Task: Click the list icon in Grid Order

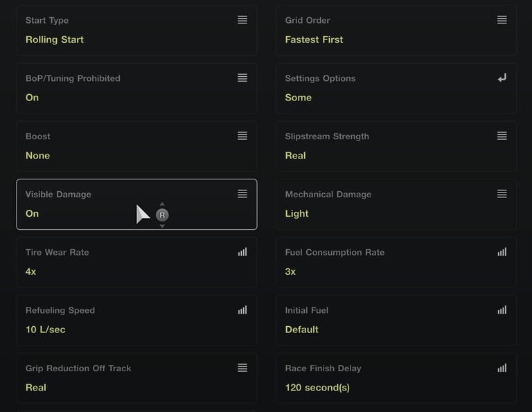Action: point(502,20)
